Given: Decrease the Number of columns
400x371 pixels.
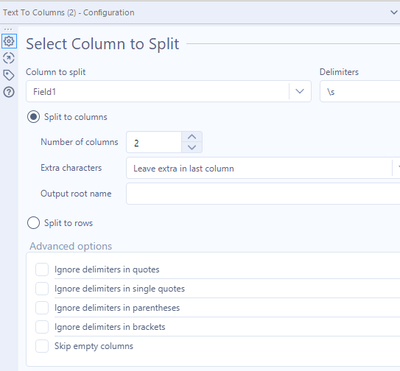Looking at the screenshot, I should [x=192, y=147].
